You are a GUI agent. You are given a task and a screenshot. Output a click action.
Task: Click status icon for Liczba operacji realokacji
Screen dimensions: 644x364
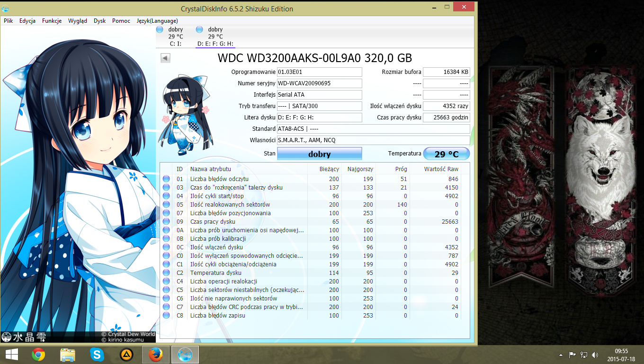(x=166, y=282)
